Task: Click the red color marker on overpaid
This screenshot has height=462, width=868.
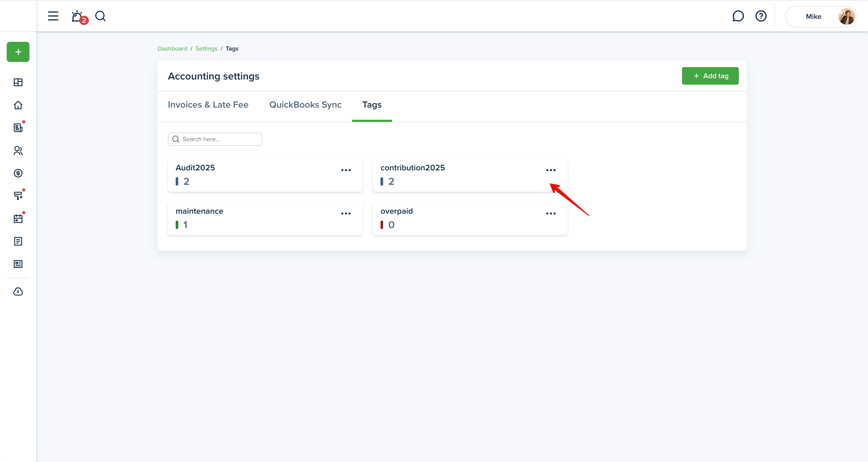Action: click(x=382, y=225)
